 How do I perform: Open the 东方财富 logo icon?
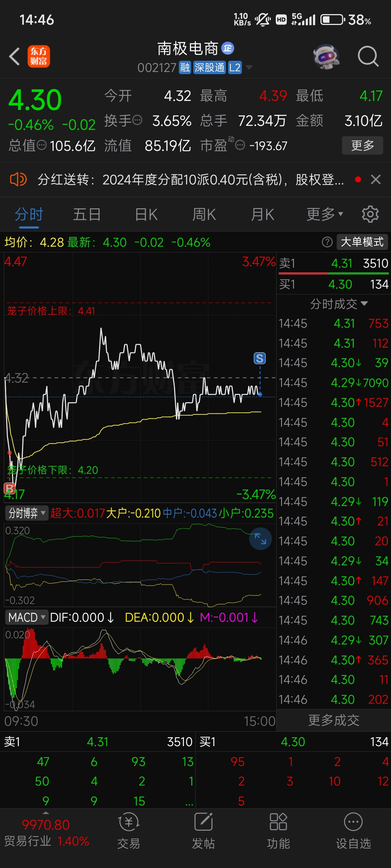coord(39,57)
